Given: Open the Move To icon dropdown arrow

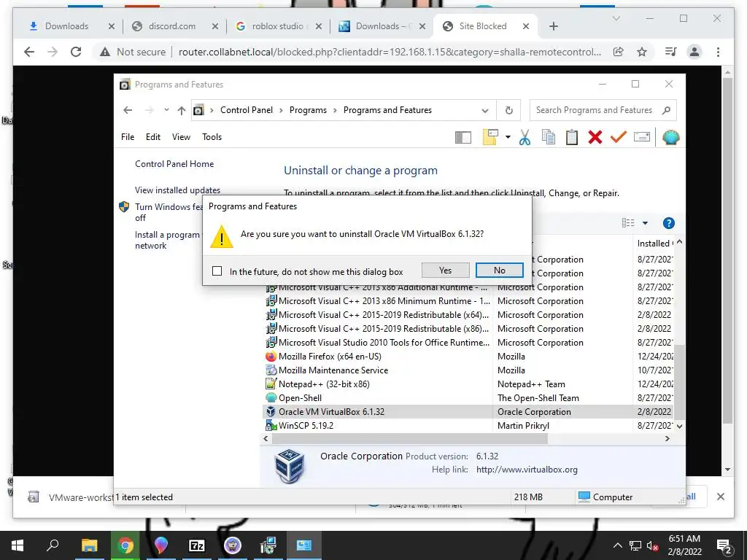Looking at the screenshot, I should click(x=508, y=137).
